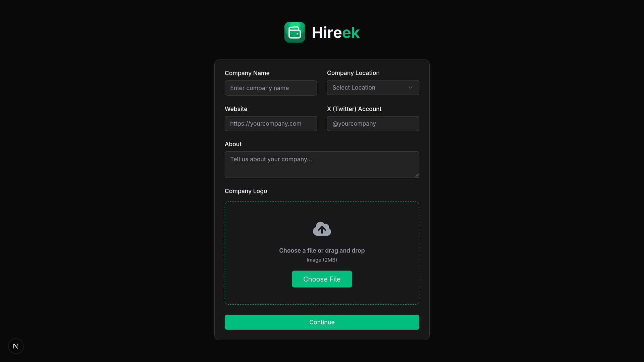Click the Company Location label
This screenshot has height=362, width=644.
(x=353, y=73)
